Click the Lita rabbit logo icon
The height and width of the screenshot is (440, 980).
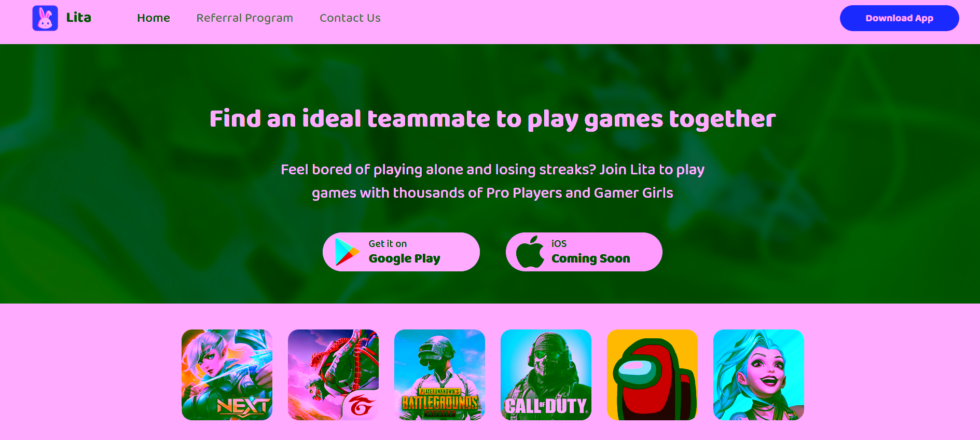coord(45,18)
